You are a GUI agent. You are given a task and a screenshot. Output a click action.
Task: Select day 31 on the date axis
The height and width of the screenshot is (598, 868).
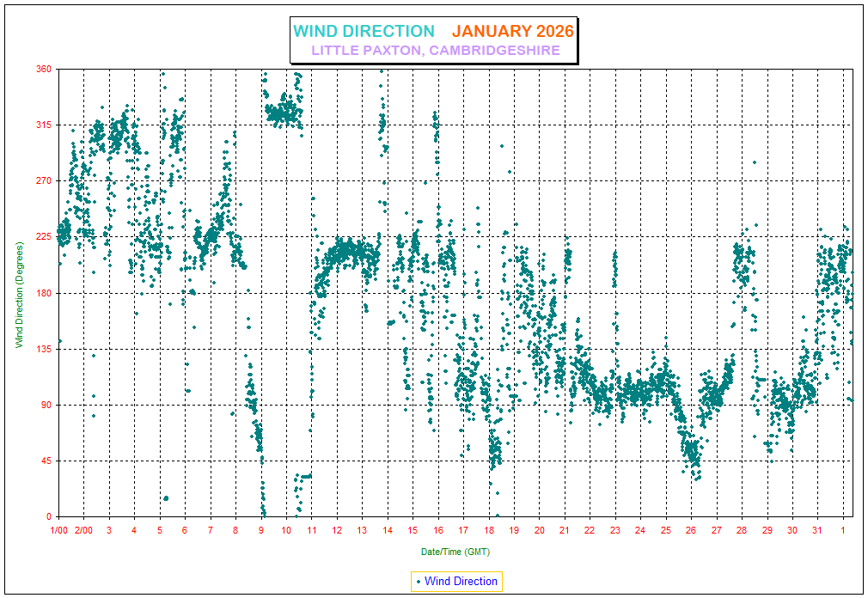(x=817, y=531)
